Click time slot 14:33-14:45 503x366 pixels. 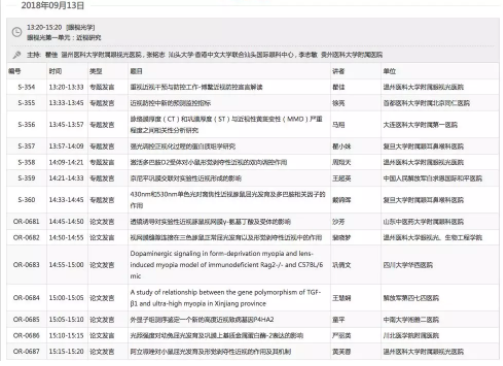tap(66, 200)
